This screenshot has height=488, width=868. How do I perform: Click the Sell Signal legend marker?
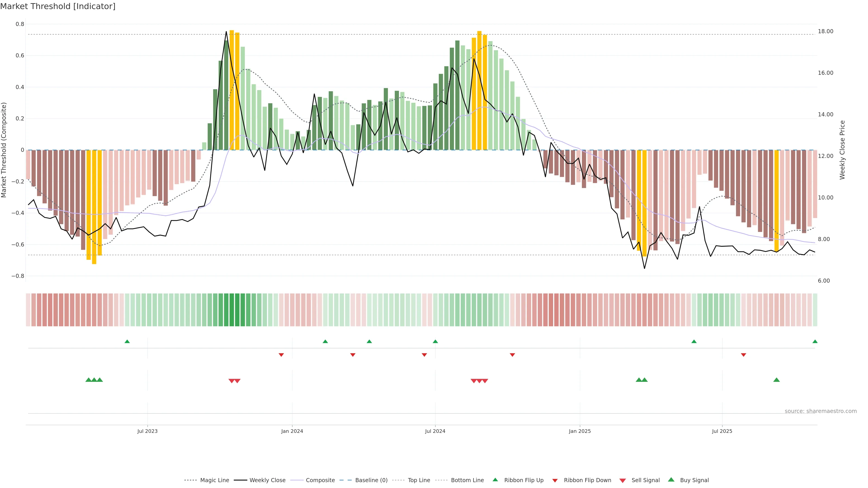(x=622, y=481)
